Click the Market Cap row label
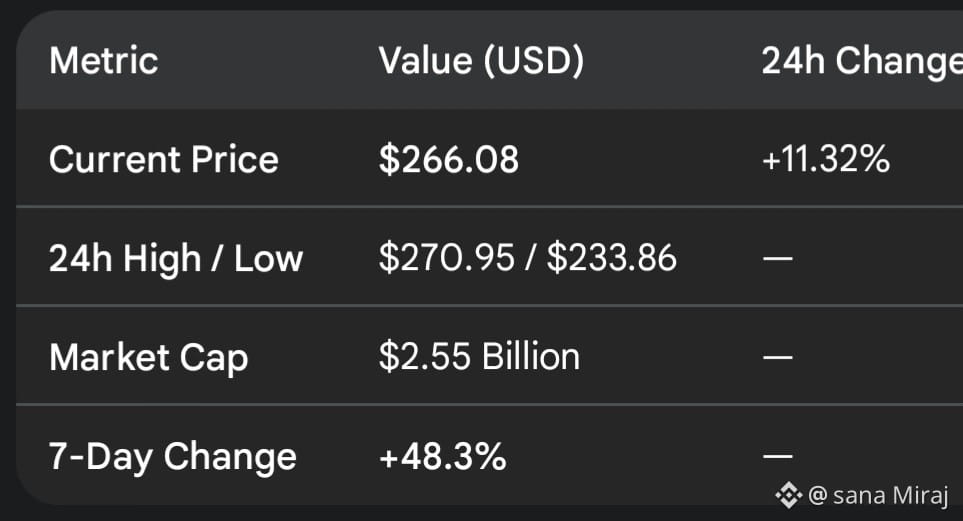This screenshot has height=521, width=963. pos(149,358)
